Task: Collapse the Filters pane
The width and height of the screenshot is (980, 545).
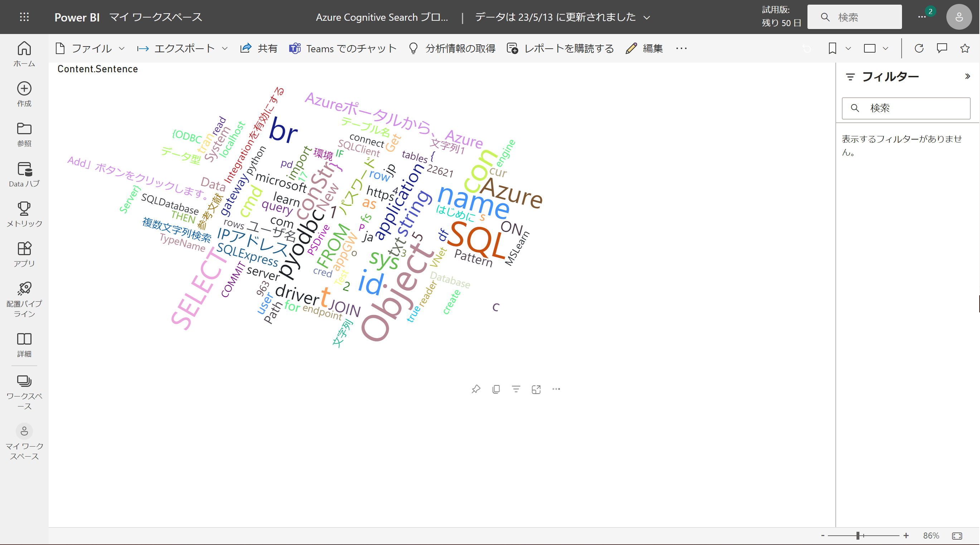Action: click(967, 77)
